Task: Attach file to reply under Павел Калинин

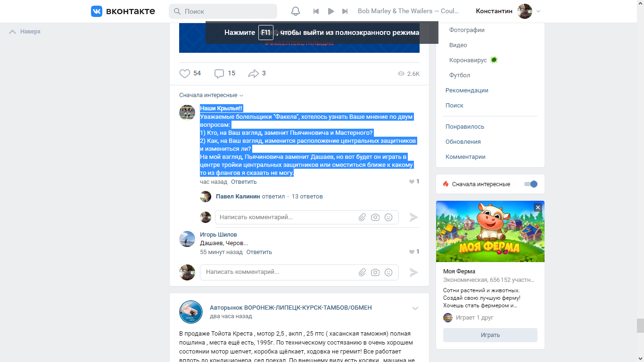Action: coord(362,217)
